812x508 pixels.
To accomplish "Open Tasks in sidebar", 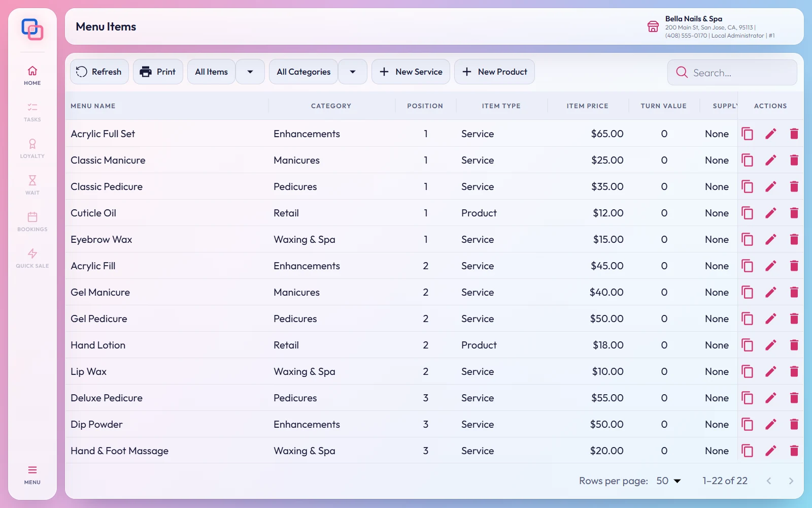I will coord(32,112).
